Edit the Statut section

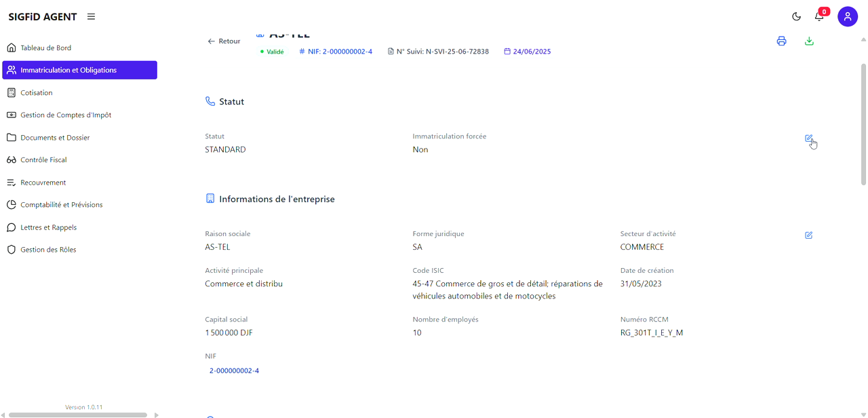tap(808, 138)
